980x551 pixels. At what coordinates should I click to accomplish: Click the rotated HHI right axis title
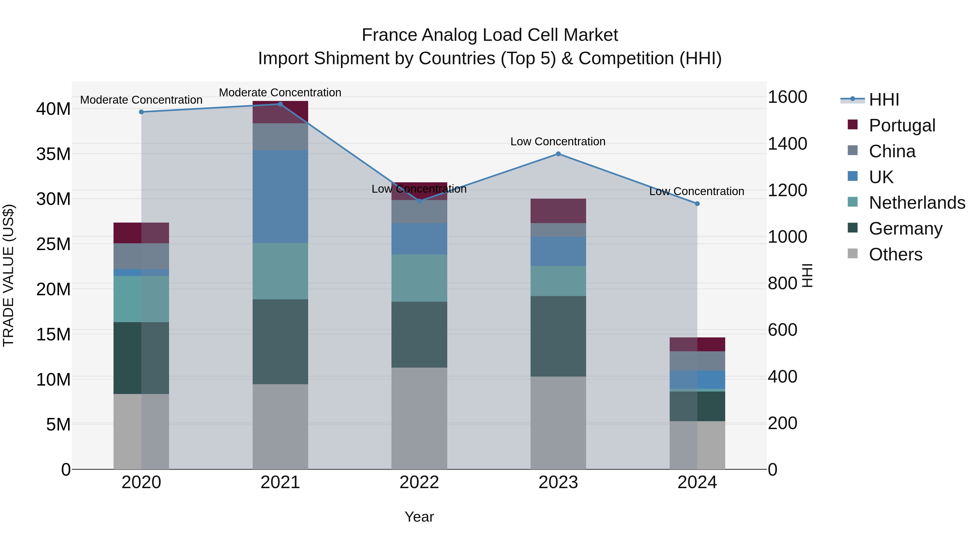pyautogui.click(x=807, y=276)
